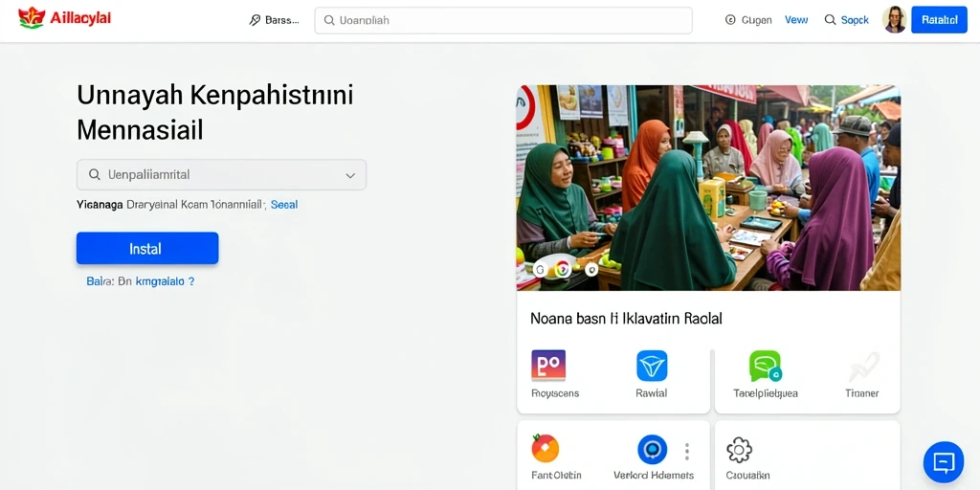Click the blue Instal button

(x=147, y=248)
